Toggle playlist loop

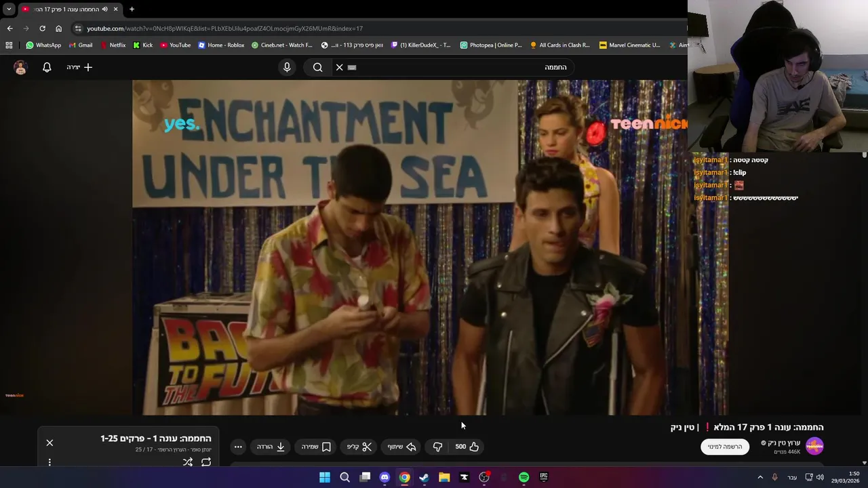pyautogui.click(x=206, y=462)
